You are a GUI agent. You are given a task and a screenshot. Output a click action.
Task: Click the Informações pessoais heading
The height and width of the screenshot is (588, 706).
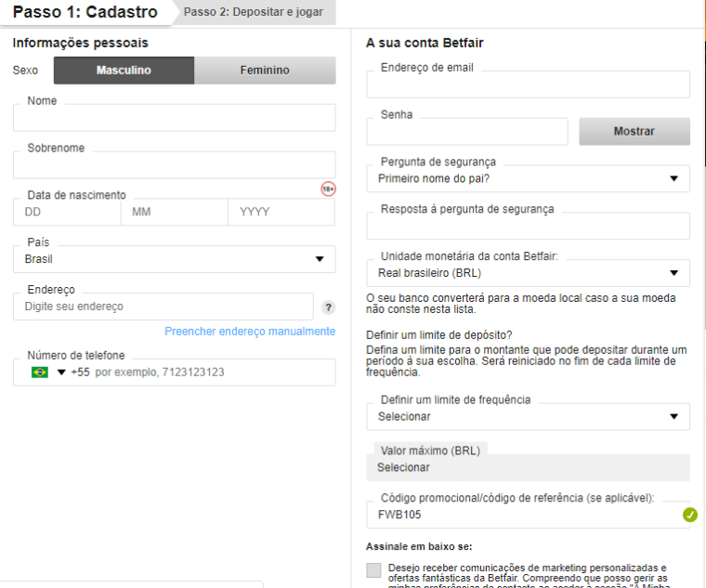coord(80,43)
